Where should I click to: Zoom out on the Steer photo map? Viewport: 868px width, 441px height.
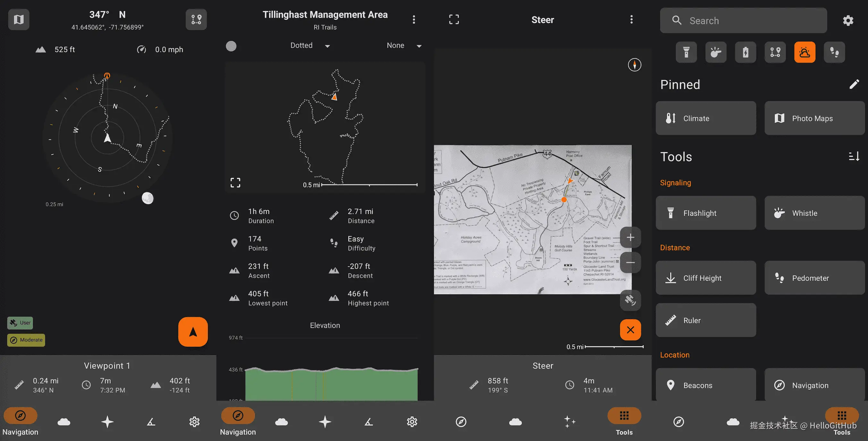point(630,262)
